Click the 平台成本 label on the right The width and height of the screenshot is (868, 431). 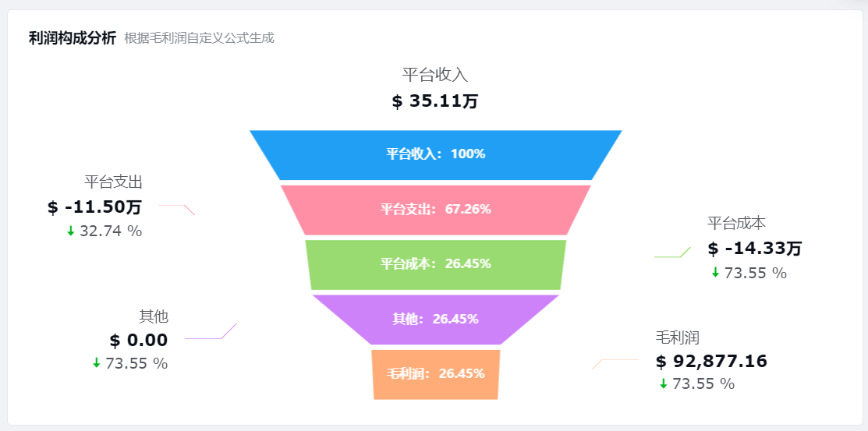click(x=736, y=224)
